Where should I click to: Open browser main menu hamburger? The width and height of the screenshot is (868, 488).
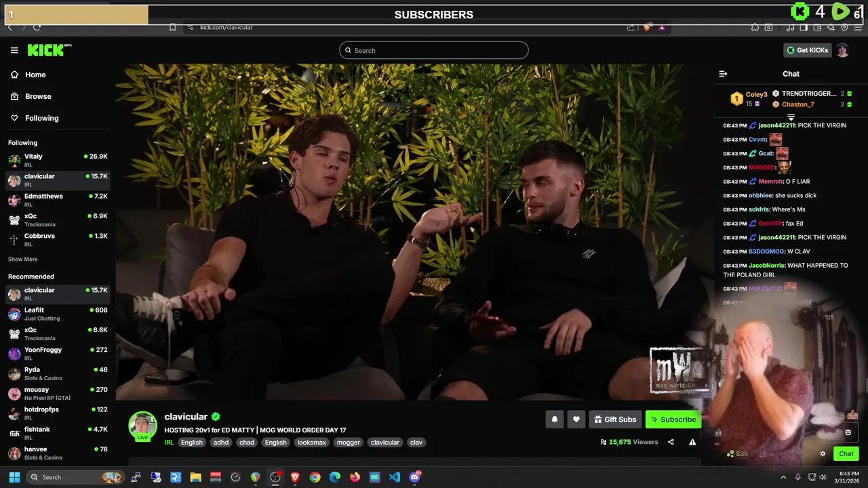[859, 27]
